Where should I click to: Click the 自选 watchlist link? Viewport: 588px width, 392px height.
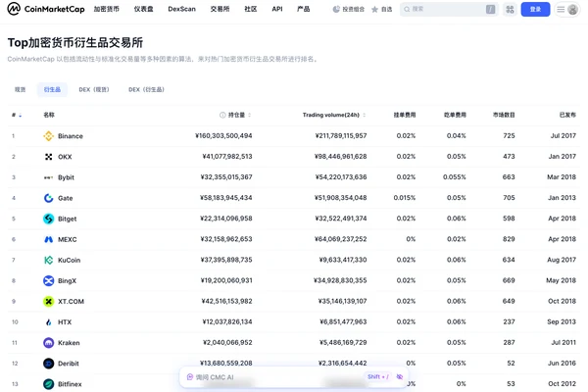tap(387, 10)
